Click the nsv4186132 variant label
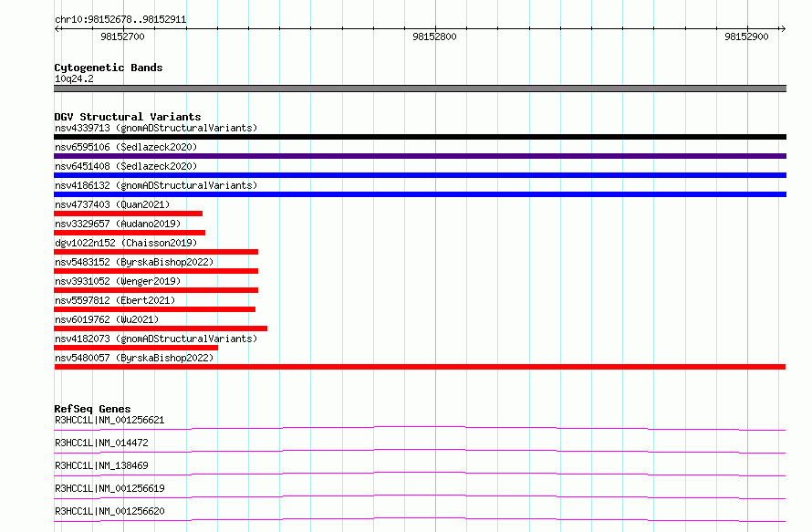This screenshot has width=812, height=532. [156, 185]
